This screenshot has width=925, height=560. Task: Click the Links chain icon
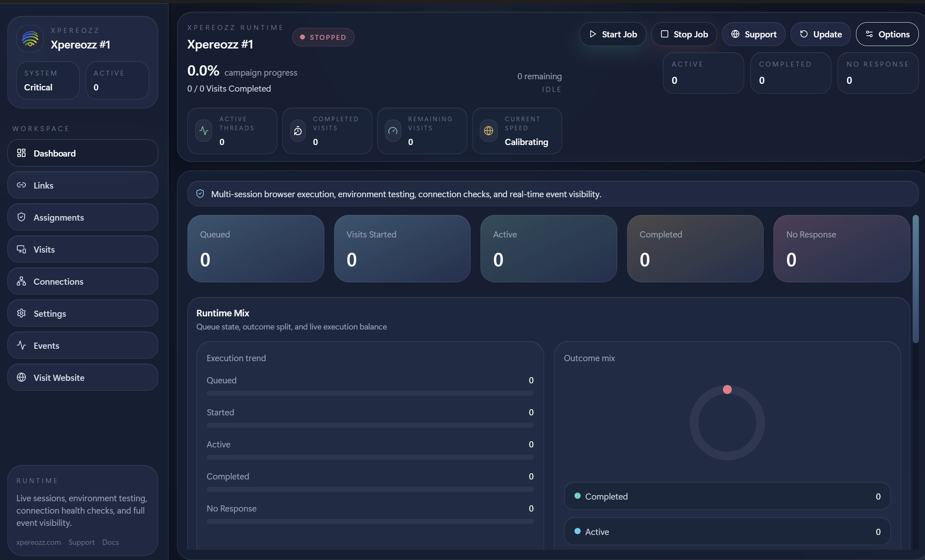tap(21, 185)
